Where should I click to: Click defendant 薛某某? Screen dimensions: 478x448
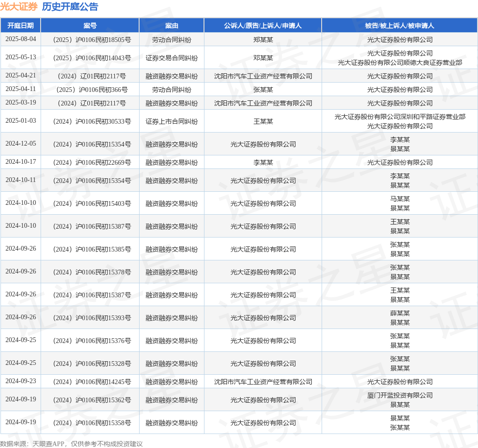400,313
